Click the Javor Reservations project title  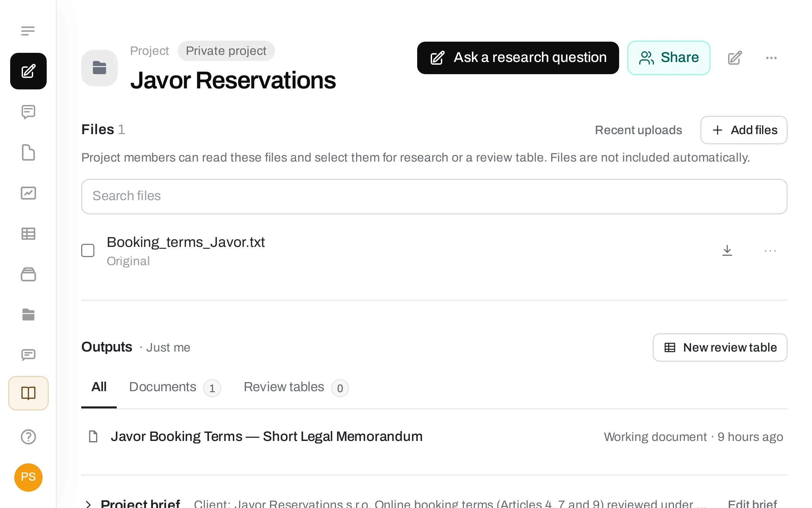(x=233, y=81)
